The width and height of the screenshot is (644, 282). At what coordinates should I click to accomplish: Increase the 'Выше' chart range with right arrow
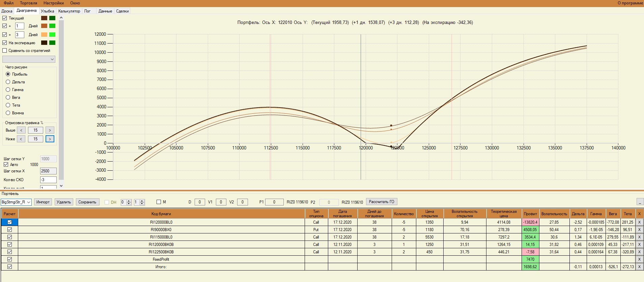pos(50,130)
